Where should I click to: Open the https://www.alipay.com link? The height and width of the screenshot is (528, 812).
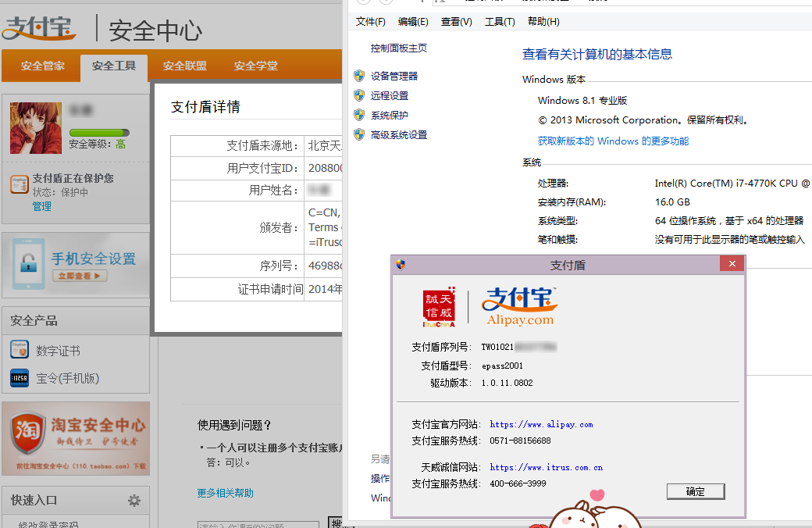(x=541, y=425)
